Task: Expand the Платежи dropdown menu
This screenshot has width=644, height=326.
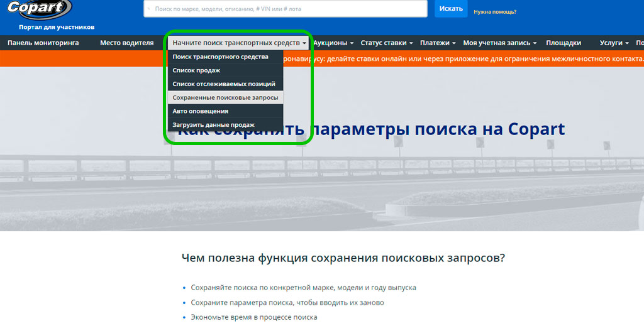Action: click(438, 43)
